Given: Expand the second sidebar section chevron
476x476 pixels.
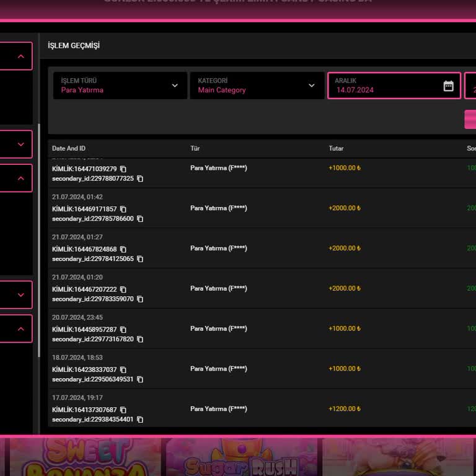Looking at the screenshot, I should 20,144.
